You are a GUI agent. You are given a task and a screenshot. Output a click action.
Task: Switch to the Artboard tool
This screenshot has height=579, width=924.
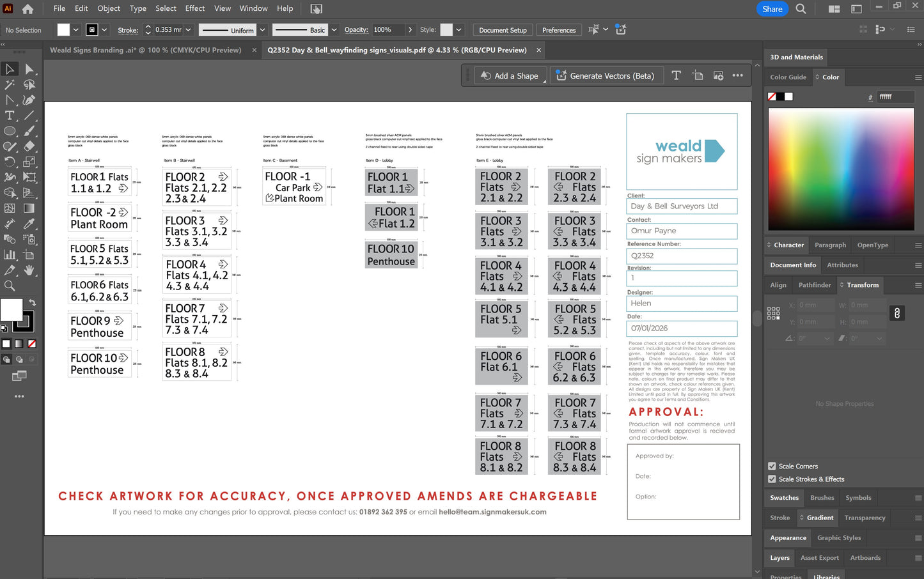[x=29, y=254]
